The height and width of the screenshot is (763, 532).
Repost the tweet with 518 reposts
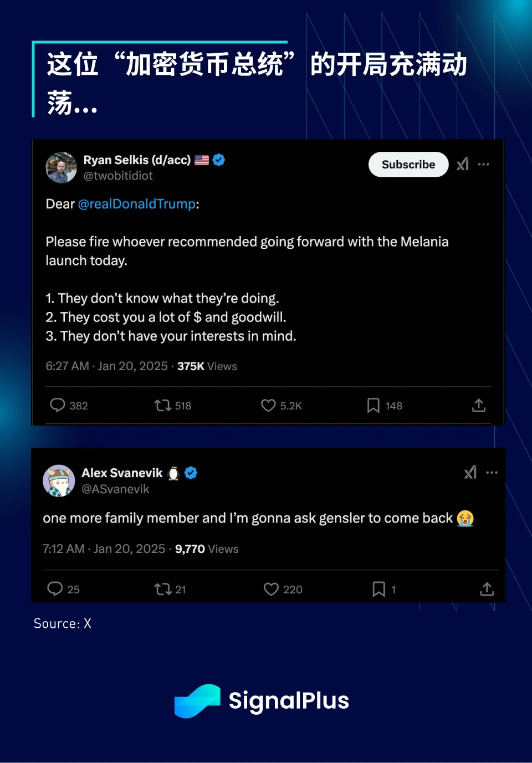(163, 406)
